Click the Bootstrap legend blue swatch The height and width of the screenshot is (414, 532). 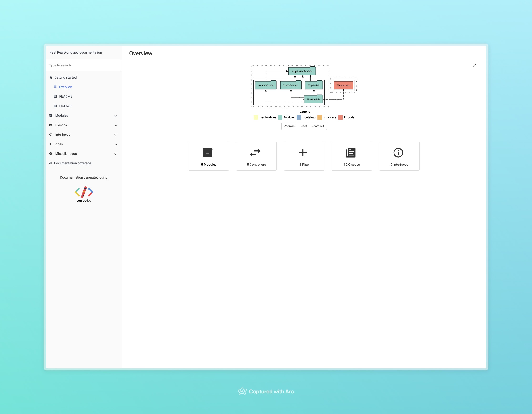click(x=299, y=117)
